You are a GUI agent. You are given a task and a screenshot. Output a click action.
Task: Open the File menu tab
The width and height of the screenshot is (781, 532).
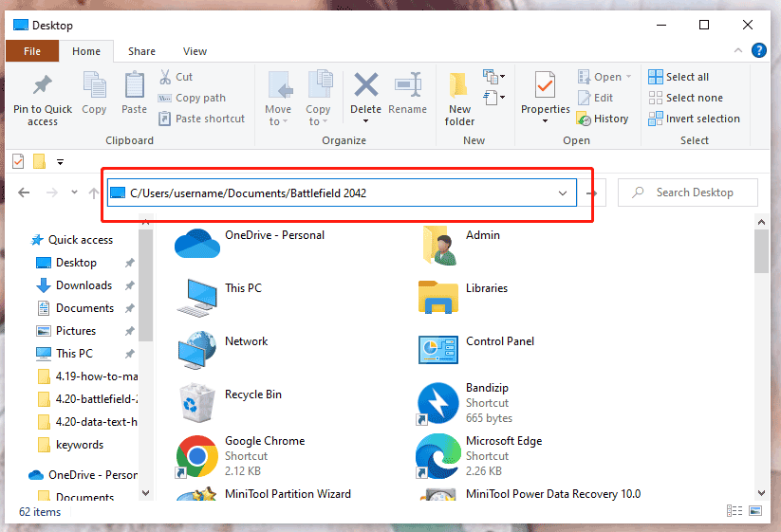tap(32, 51)
